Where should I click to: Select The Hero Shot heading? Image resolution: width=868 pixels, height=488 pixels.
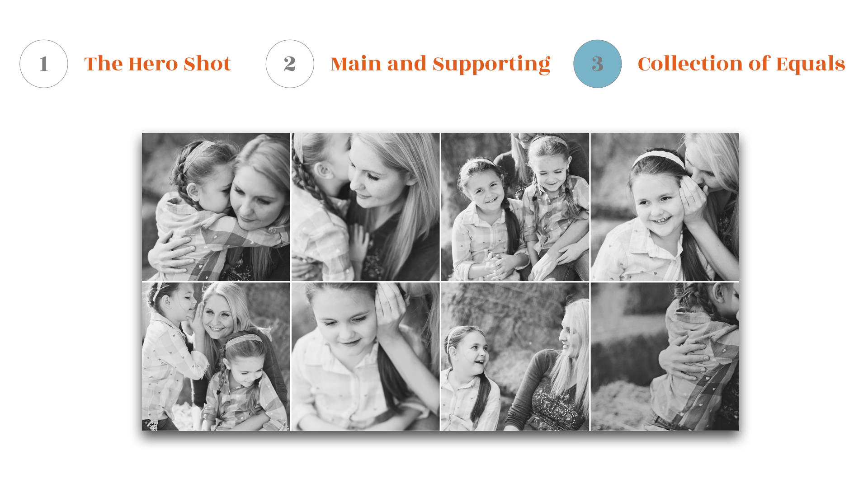[x=157, y=64]
